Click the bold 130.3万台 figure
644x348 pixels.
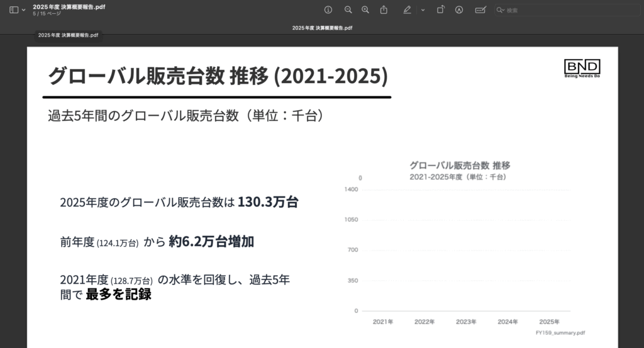tap(267, 202)
